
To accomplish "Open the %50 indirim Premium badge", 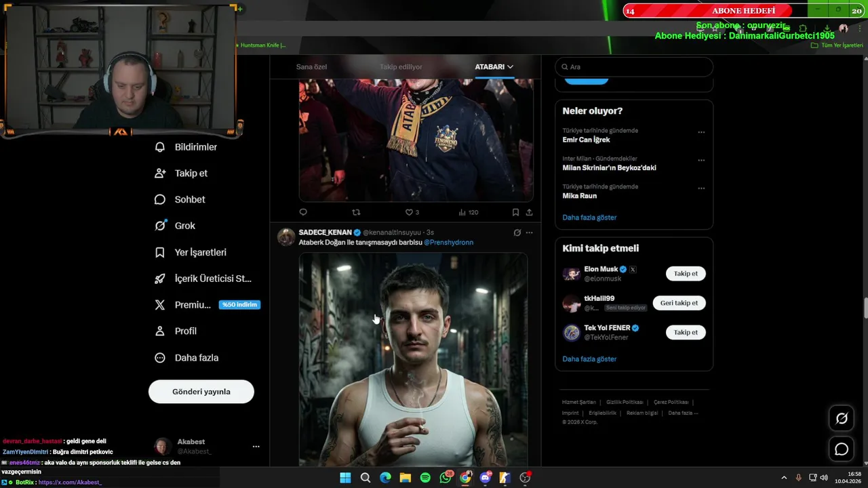I will click(240, 305).
